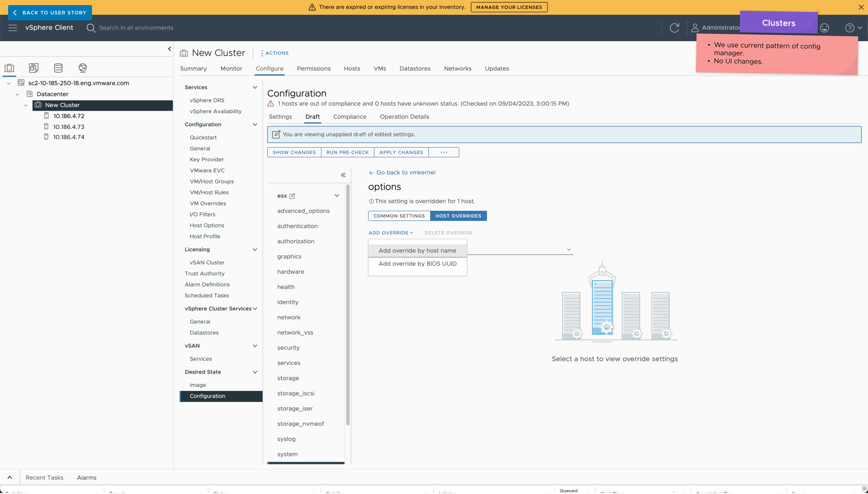
Task: Click the settings list vertical scrollbar
Action: [348, 305]
